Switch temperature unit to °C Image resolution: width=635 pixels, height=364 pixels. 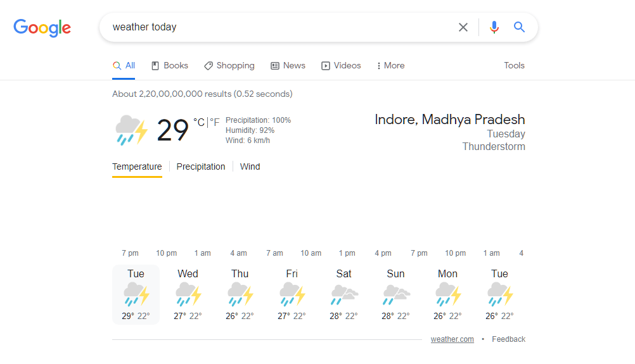click(x=199, y=122)
